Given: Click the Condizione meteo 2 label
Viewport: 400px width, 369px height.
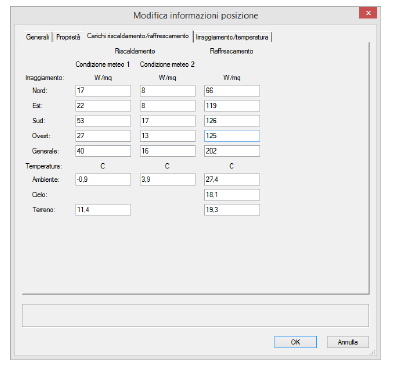Looking at the screenshot, I should coord(167,64).
